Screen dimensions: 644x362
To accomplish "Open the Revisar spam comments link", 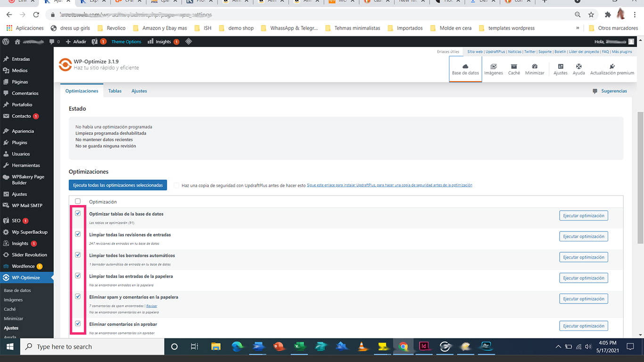I will tap(151, 306).
